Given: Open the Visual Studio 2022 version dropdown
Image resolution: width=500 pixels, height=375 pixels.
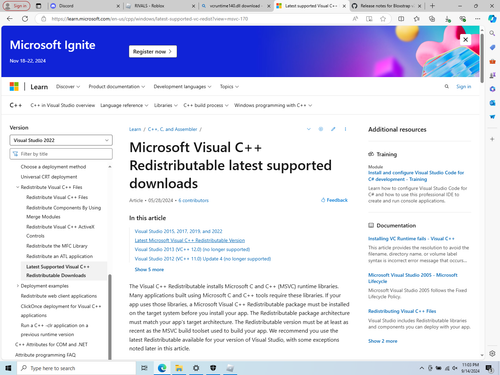Looking at the screenshot, I should [61, 140].
